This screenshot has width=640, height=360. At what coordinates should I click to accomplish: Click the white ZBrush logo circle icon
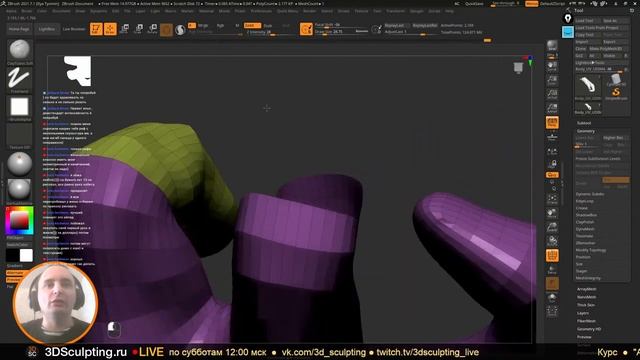[568, 18]
